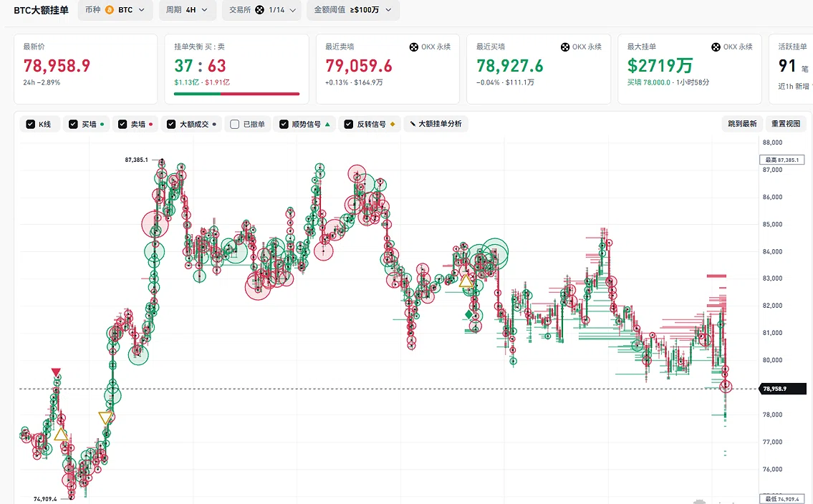Click green dot swatch next to 买墙
Image resolution: width=813 pixels, height=504 pixels.
click(102, 125)
